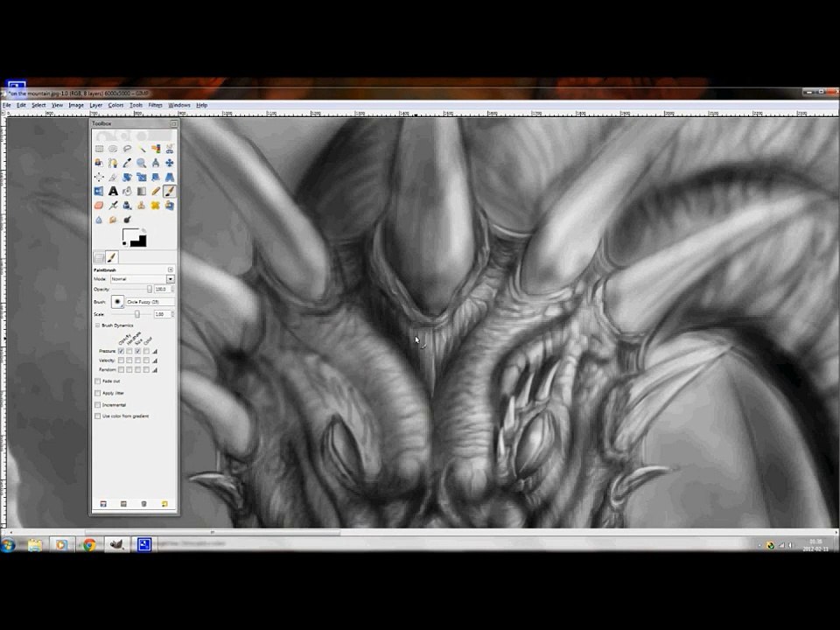Click the brush Scale slider
The height and width of the screenshot is (630, 840).
tap(130, 314)
